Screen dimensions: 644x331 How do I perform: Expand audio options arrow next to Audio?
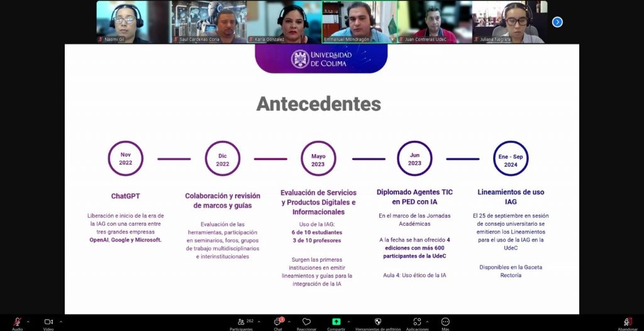coord(28,322)
